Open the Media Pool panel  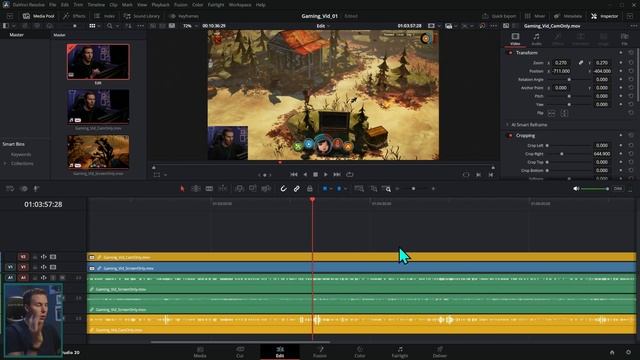tap(38, 16)
